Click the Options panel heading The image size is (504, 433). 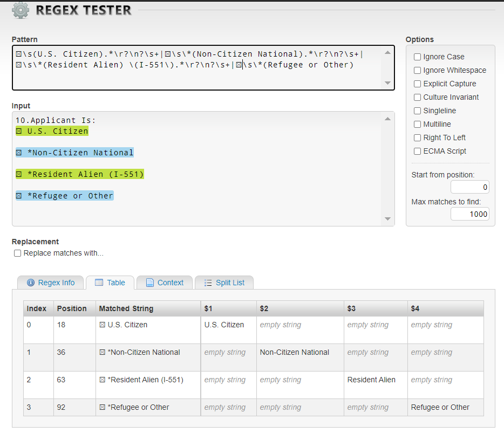point(419,39)
